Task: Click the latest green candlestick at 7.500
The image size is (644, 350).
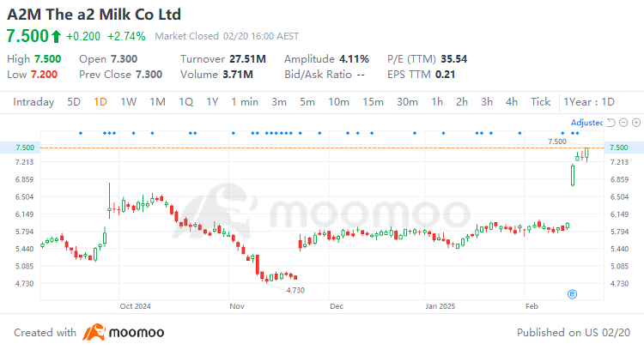Action: tap(587, 154)
